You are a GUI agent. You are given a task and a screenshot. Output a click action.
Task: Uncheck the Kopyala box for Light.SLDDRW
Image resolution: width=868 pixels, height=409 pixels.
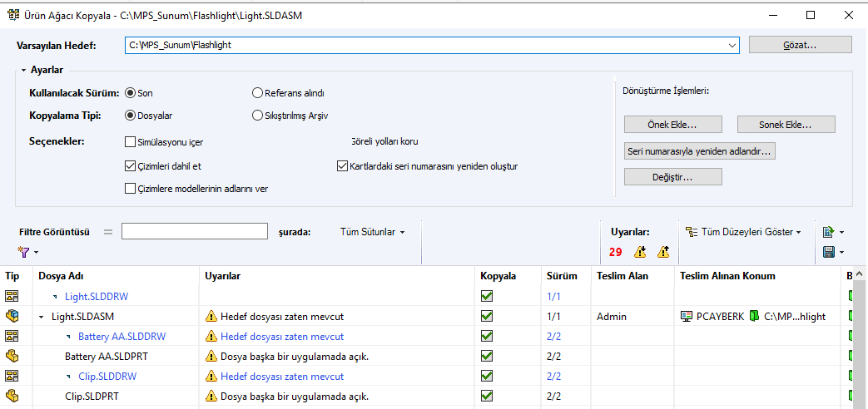pos(487,296)
